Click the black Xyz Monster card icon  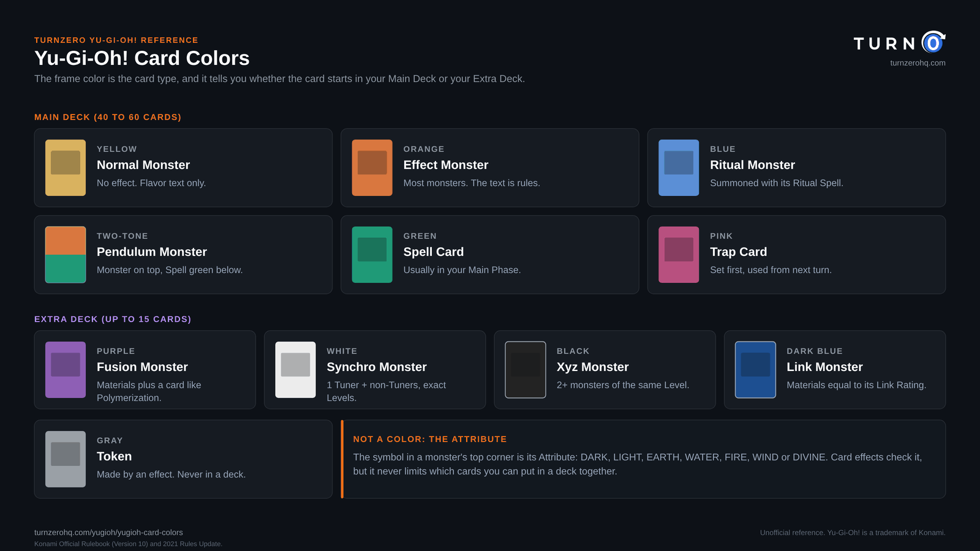(x=526, y=370)
